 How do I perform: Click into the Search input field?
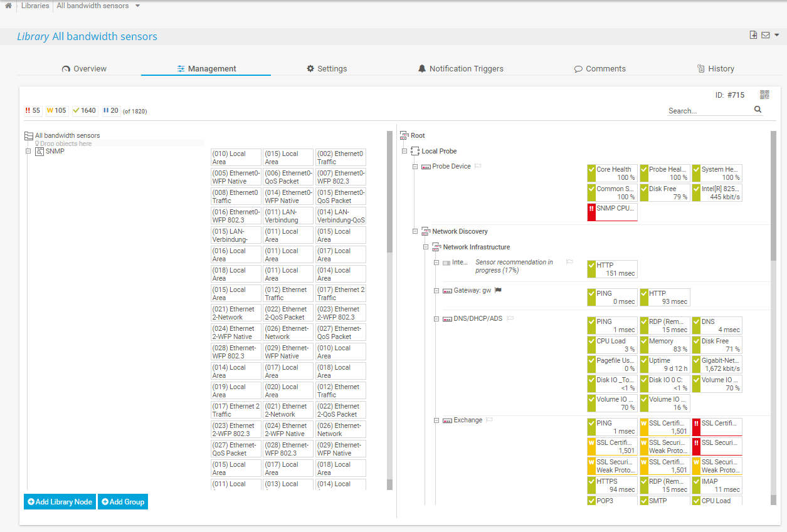pos(709,111)
